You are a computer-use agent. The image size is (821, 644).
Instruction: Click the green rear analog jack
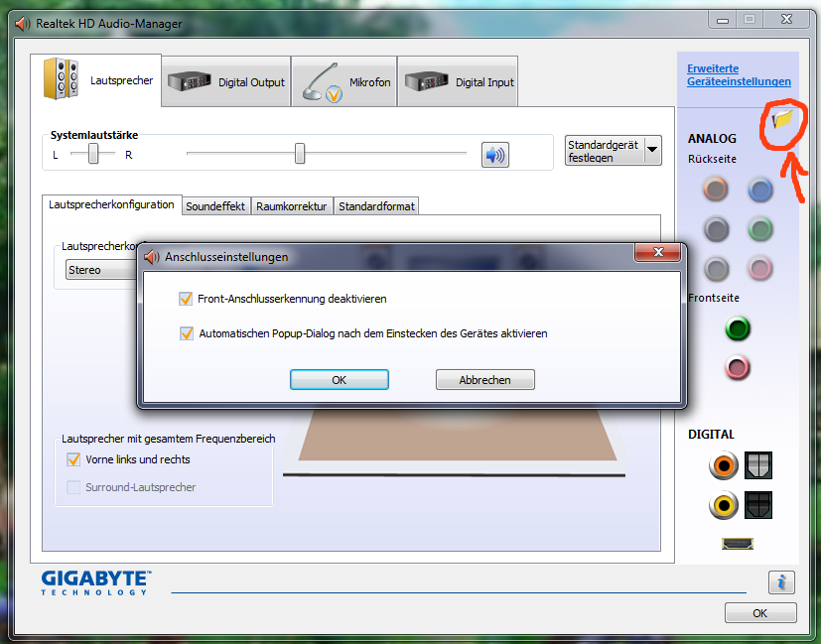[759, 228]
